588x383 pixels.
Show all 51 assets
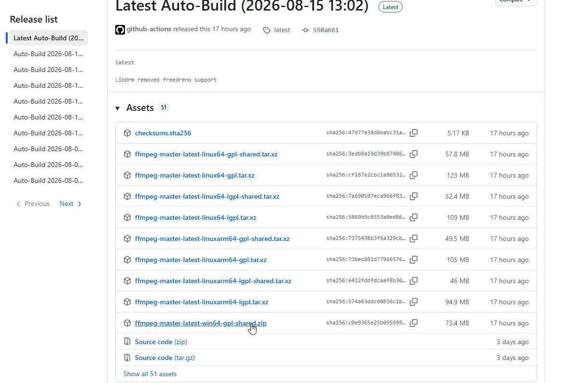[x=150, y=374]
